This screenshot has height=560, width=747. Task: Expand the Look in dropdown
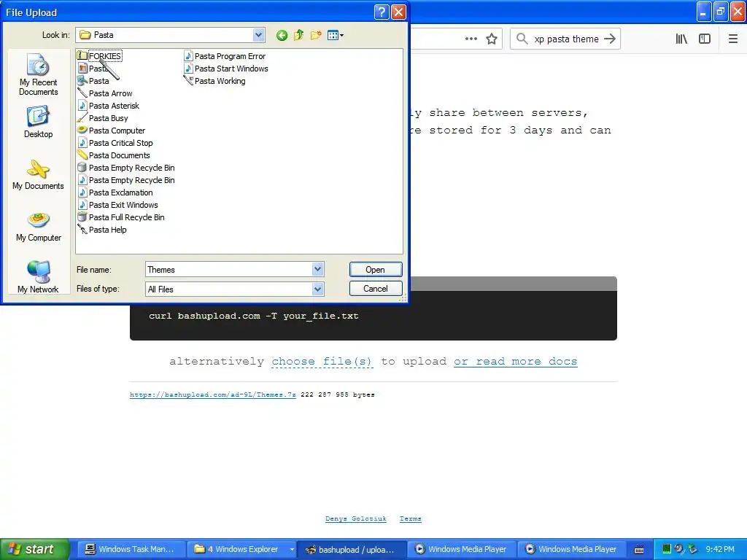click(258, 35)
